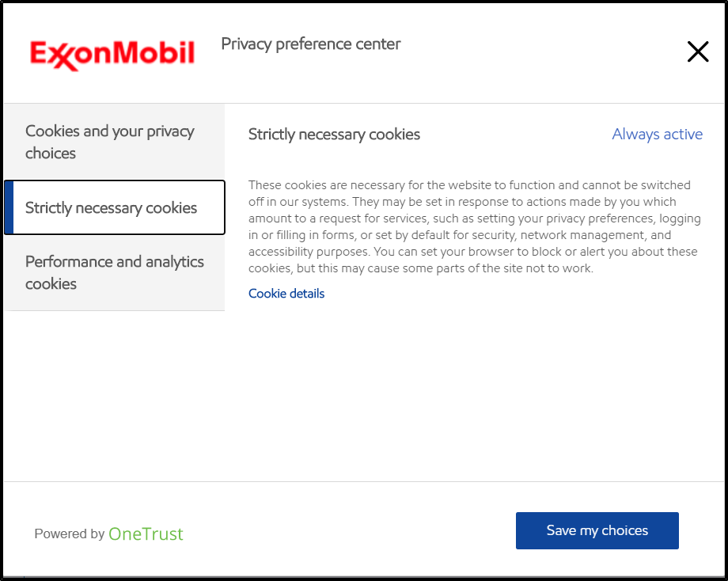Click the word cookies under Performance and analytics

click(x=51, y=284)
